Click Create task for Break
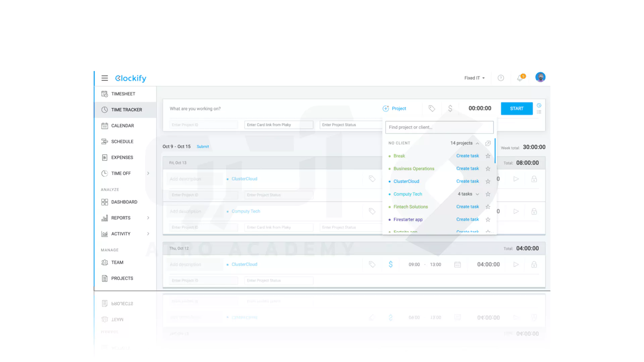Image resolution: width=644 pixels, height=362 pixels. click(468, 156)
